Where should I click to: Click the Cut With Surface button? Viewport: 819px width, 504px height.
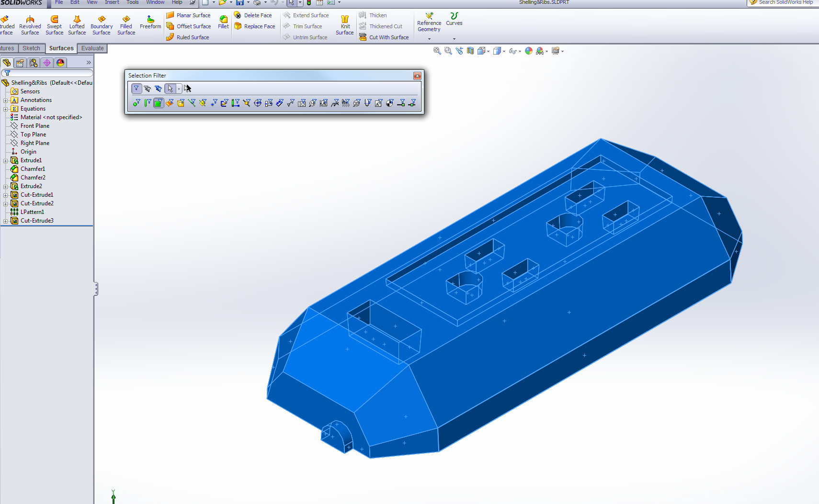[x=384, y=37]
